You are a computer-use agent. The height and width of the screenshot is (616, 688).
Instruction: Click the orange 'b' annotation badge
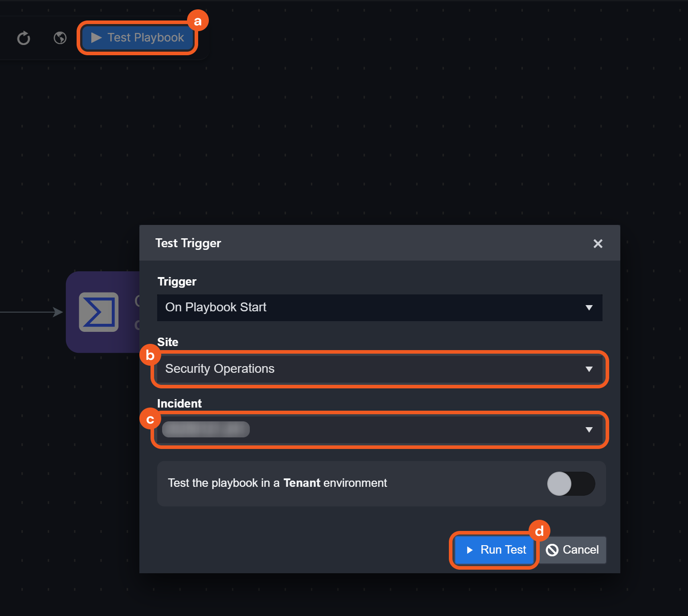click(x=150, y=355)
